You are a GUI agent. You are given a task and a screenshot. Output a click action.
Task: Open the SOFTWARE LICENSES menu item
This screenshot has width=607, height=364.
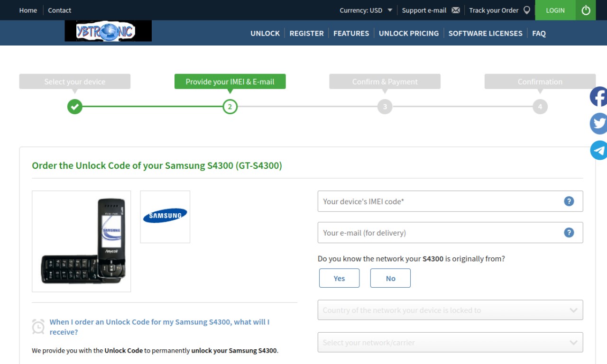click(485, 33)
